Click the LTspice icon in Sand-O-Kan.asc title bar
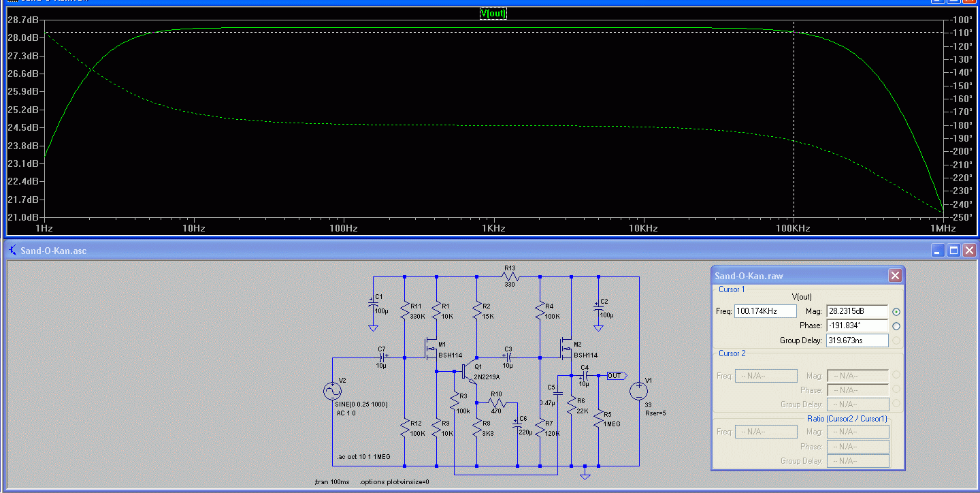The image size is (980, 493). tap(12, 251)
